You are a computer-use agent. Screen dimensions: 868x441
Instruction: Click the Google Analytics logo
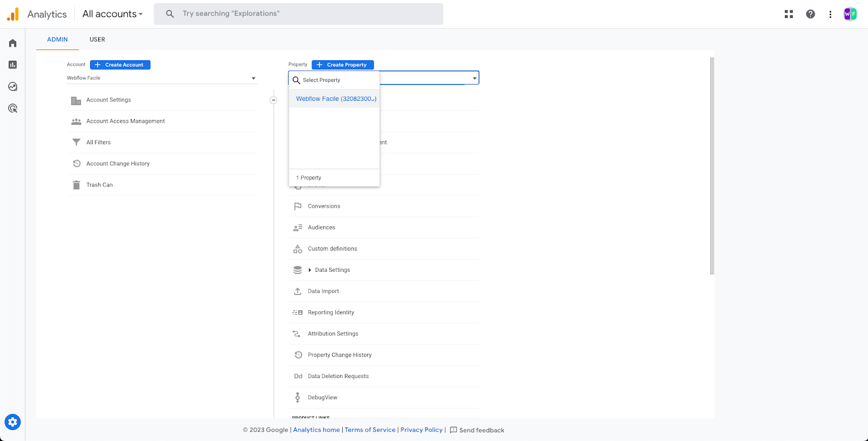(x=13, y=14)
